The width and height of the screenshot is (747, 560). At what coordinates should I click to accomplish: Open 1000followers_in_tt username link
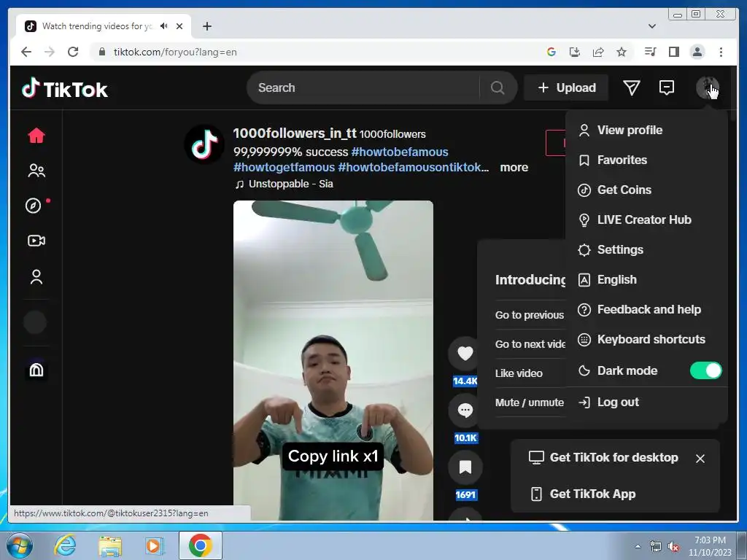click(x=295, y=133)
